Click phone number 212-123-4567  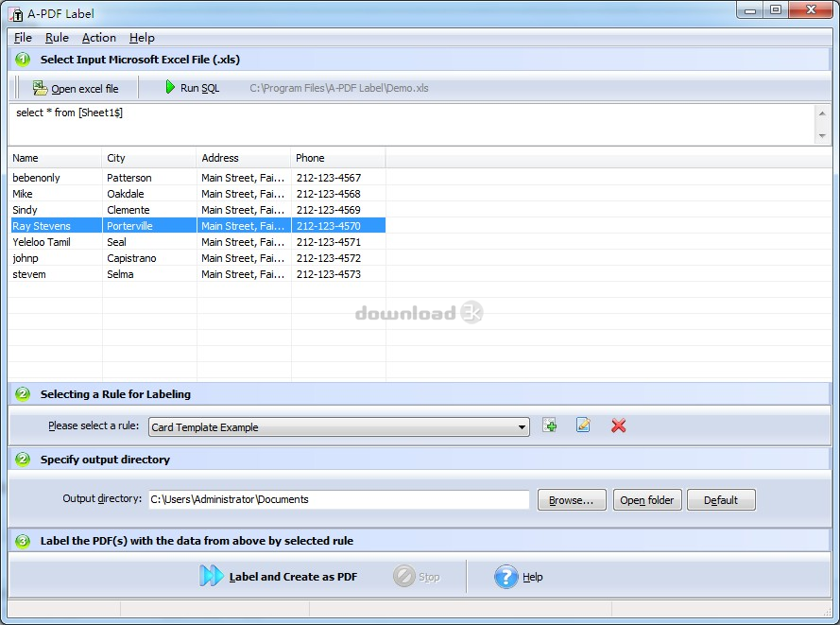[x=329, y=178]
